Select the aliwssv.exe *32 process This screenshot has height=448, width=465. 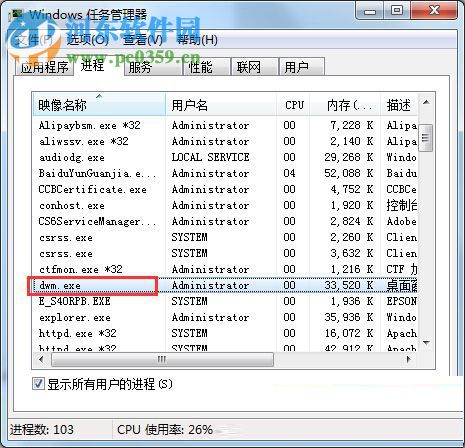click(225, 141)
